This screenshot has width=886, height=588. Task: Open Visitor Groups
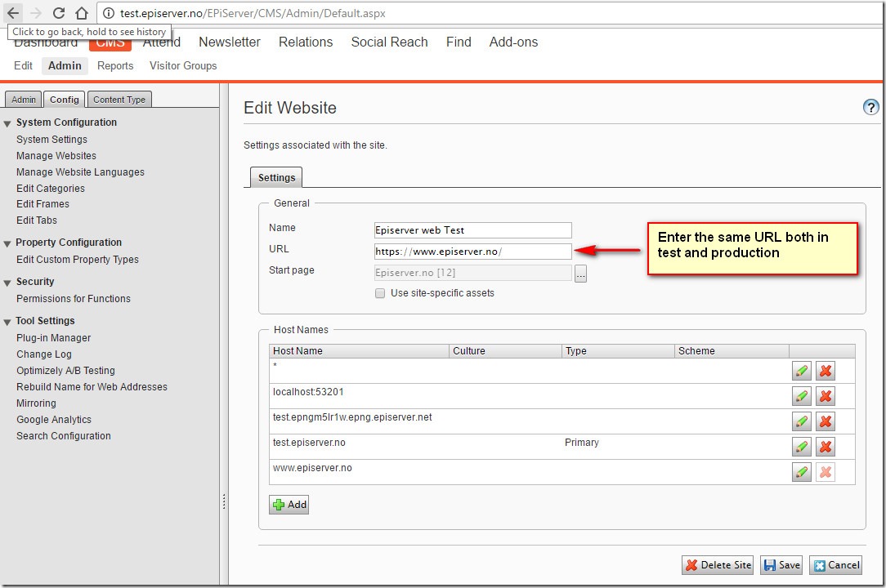pos(183,65)
